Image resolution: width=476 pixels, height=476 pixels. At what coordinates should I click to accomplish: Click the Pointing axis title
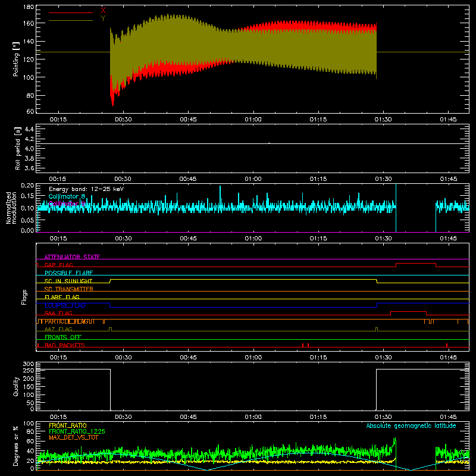pos(16,59)
